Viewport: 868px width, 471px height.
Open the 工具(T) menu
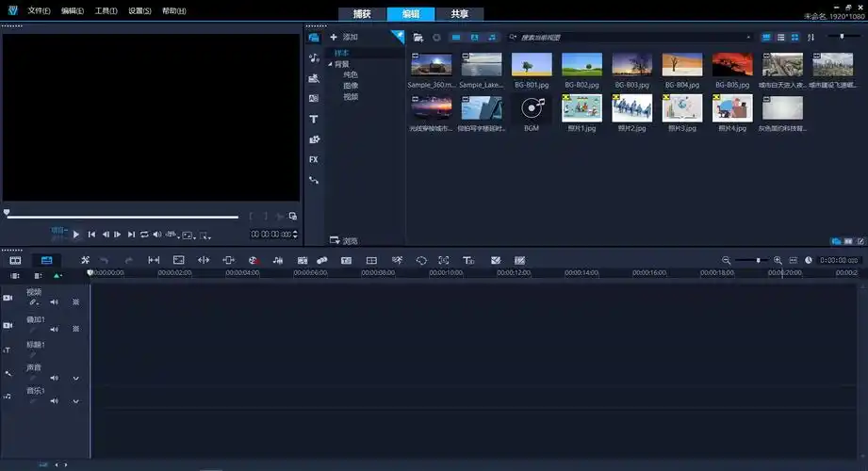coord(106,11)
